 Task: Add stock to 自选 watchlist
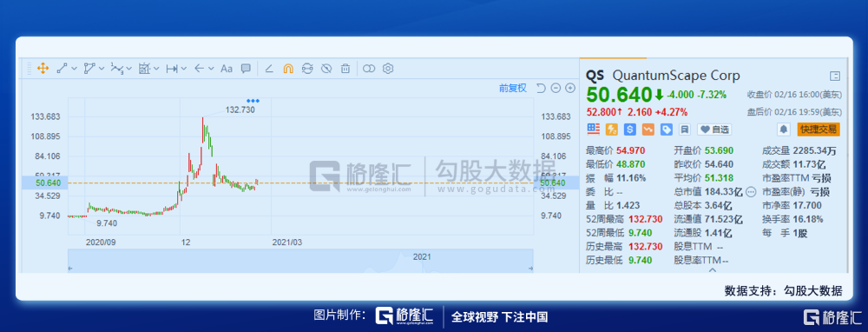[x=714, y=129]
